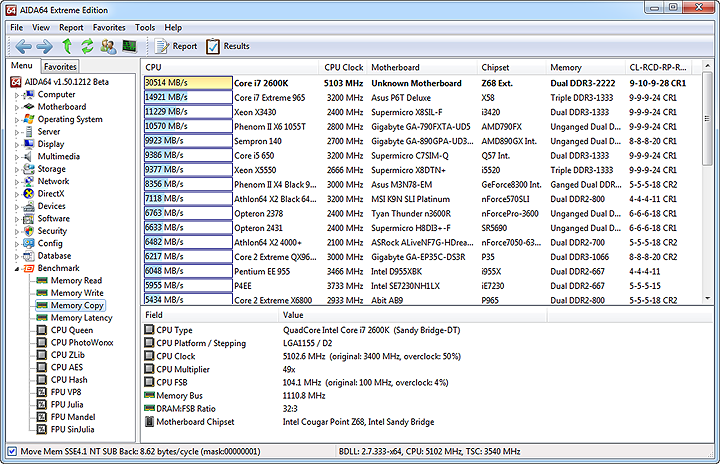The width and height of the screenshot is (720, 464).
Task: Collapse the Benchmark tree node
Action: click(17, 269)
